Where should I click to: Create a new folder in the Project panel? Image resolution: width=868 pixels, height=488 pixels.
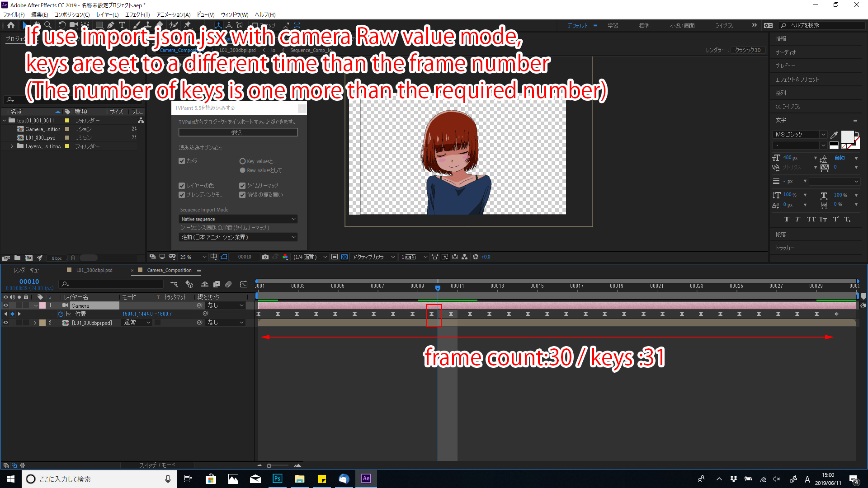17,258
